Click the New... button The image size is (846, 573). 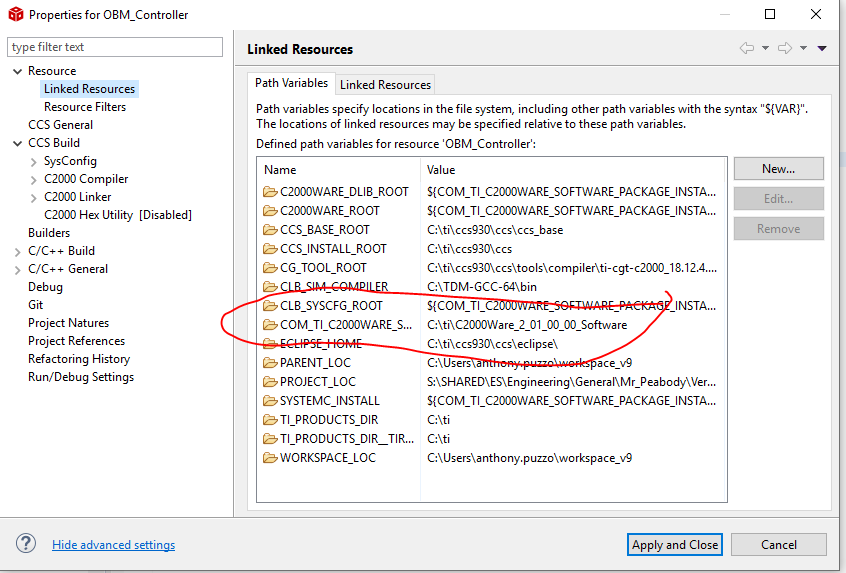[x=778, y=169]
